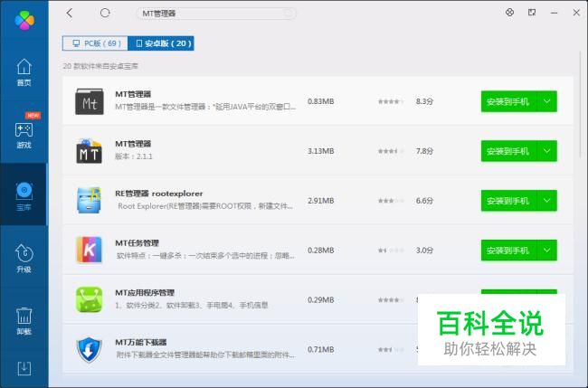Click the search icon inside the search box
This screenshot has width=588, height=388.
click(x=288, y=14)
